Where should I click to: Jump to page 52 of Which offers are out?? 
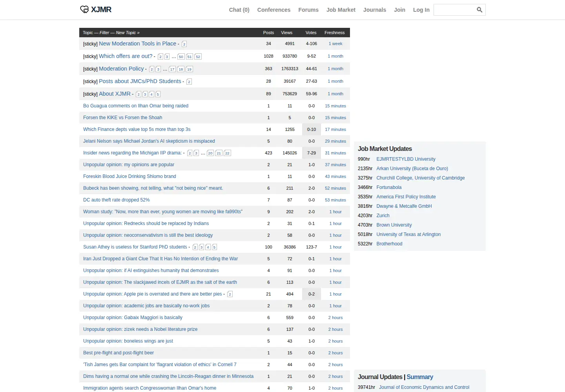(198, 56)
